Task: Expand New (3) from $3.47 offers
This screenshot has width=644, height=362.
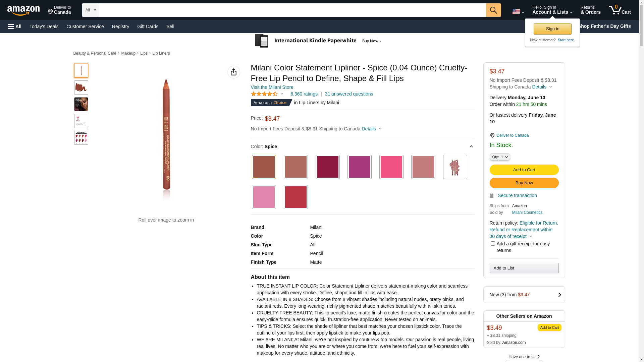Action: [x=524, y=295]
